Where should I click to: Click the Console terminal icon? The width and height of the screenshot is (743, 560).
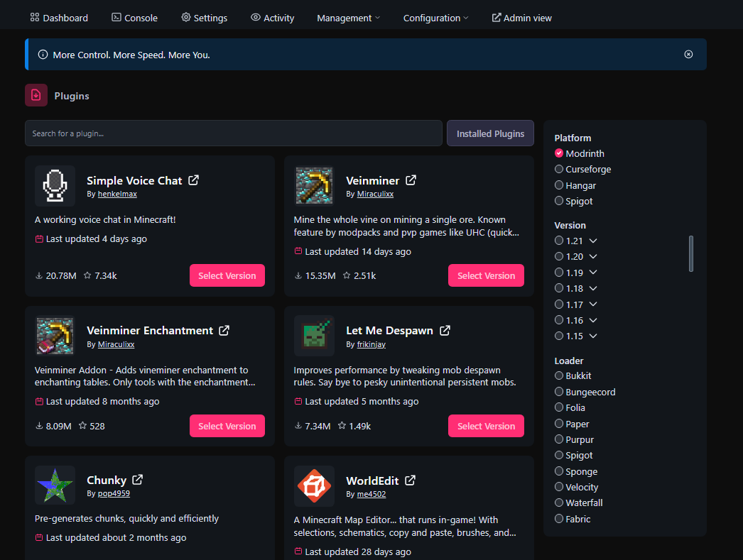click(x=116, y=18)
